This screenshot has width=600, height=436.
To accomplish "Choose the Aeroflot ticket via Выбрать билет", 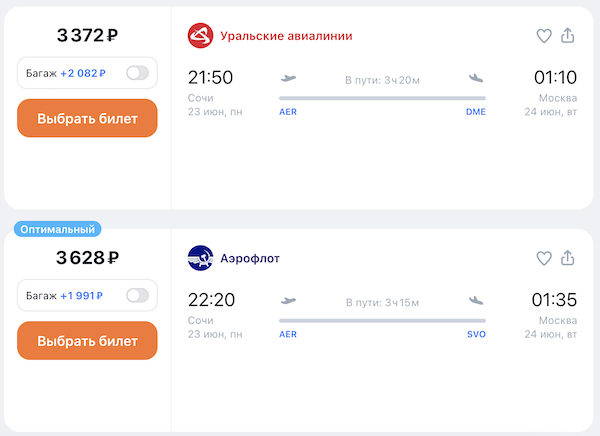I will 87,340.
